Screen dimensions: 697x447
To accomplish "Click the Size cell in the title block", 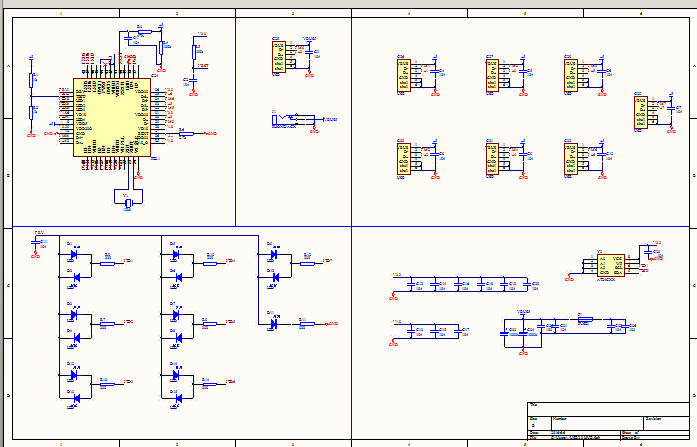I will 539,423.
